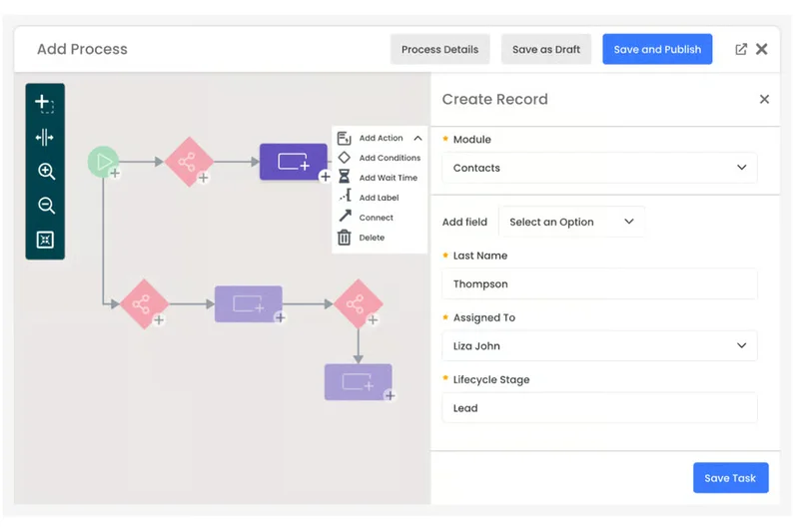Zoom out of the process canvas
Viewport: 799px width, 532px height.
coord(46,206)
